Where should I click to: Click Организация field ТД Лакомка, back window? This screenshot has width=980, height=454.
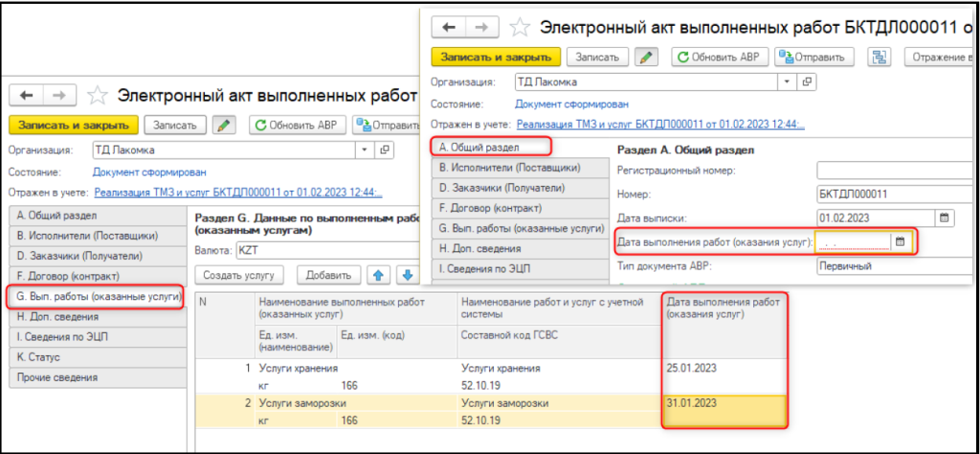point(223,150)
